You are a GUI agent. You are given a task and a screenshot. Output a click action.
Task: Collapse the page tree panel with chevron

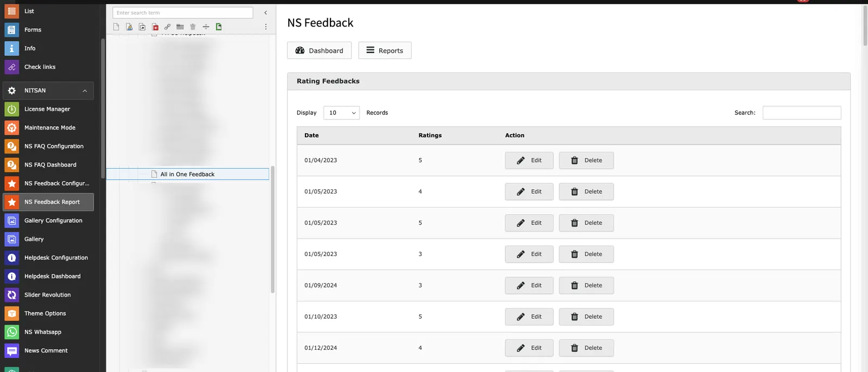click(266, 12)
